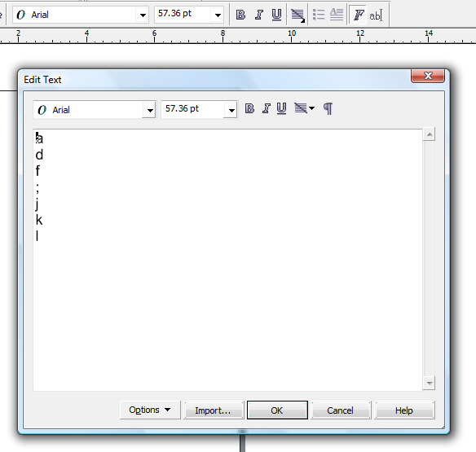Expand the 57.36 pt size dropdown in the dialog
The image size is (476, 452).
tap(231, 111)
